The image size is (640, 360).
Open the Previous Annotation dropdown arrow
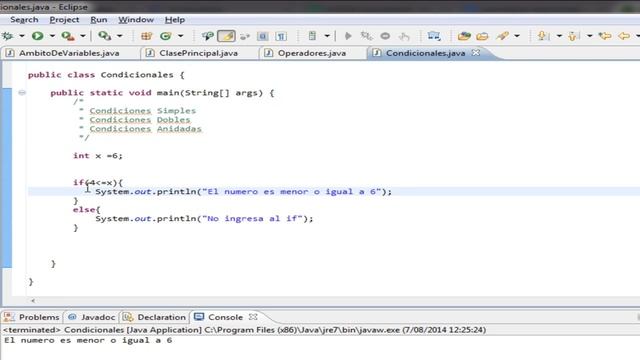[589, 36]
